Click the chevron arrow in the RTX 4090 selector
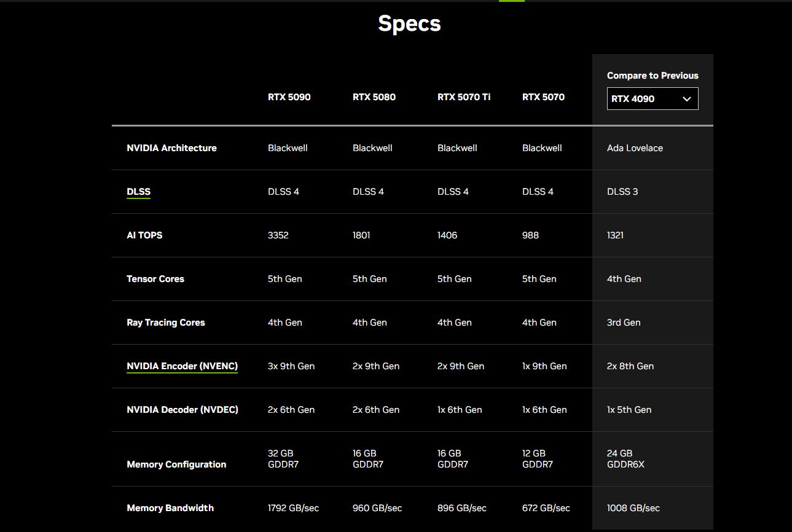 [687, 99]
